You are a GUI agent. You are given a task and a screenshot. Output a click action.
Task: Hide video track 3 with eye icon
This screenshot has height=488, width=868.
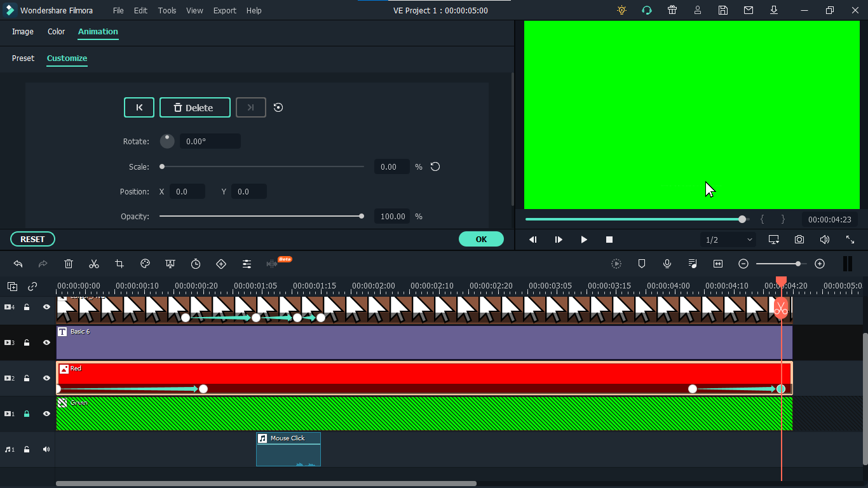(46, 342)
